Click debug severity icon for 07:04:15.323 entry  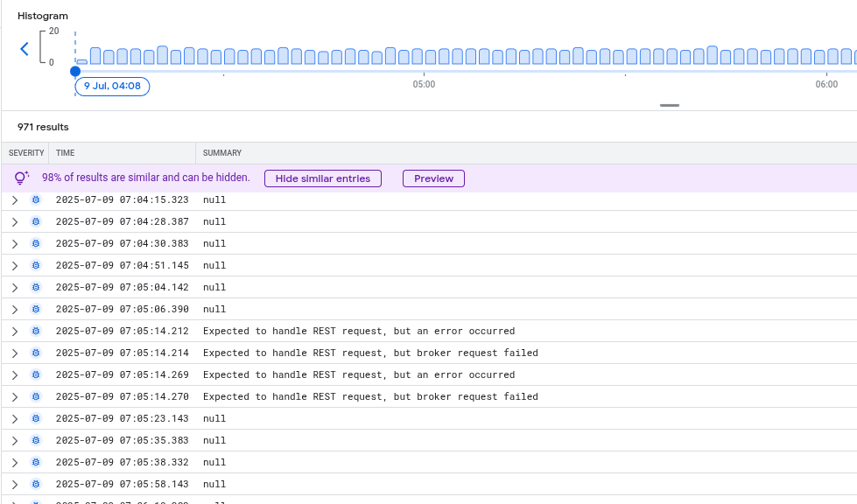36,199
